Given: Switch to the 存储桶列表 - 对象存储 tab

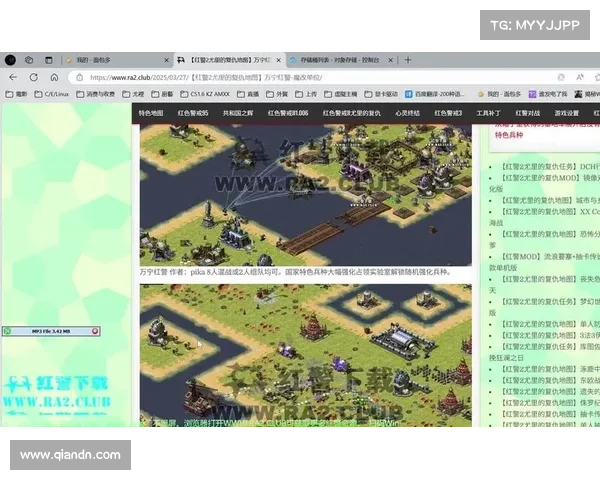Looking at the screenshot, I should coord(341,60).
